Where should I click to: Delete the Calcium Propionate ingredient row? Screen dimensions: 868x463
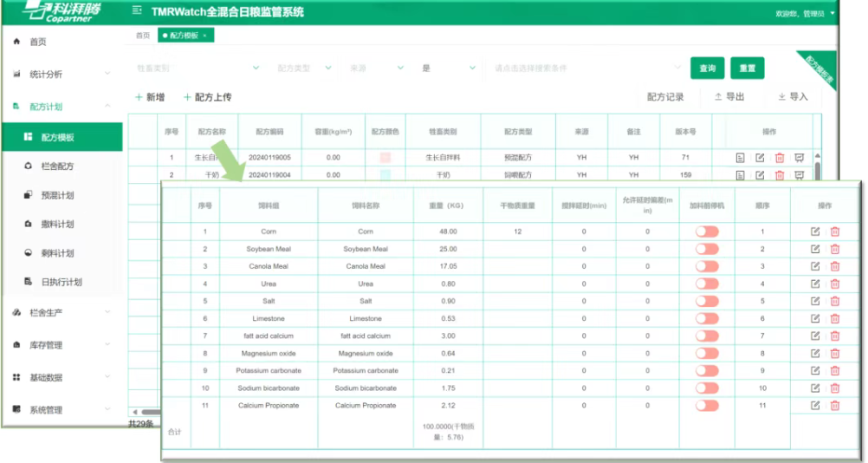835,405
